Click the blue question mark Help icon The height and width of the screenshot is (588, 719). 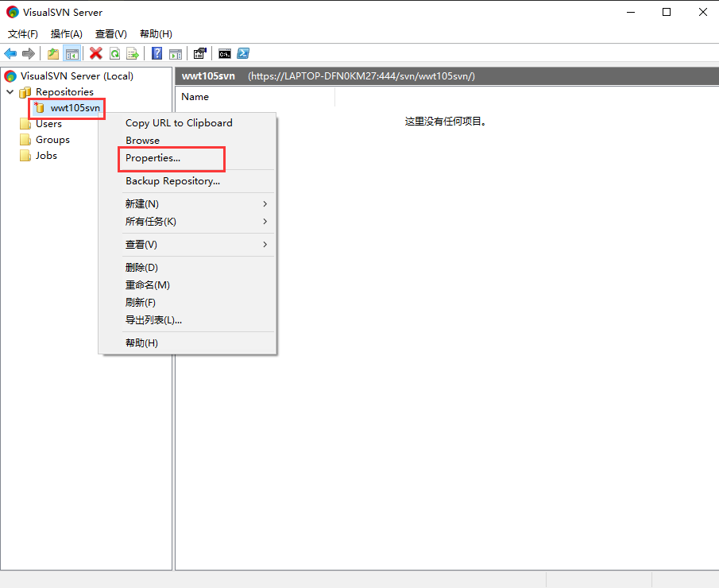pos(157,53)
